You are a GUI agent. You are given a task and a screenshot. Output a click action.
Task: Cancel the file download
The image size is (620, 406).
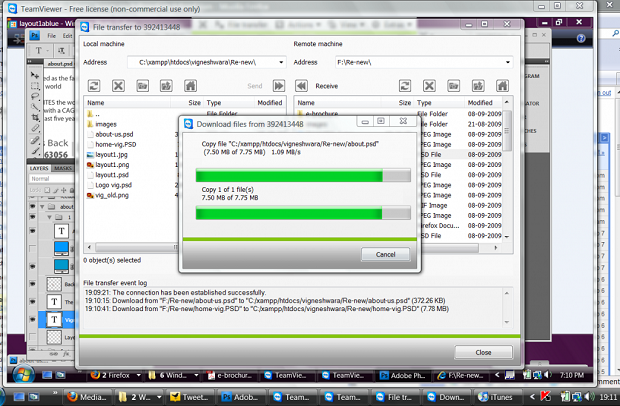click(x=386, y=255)
